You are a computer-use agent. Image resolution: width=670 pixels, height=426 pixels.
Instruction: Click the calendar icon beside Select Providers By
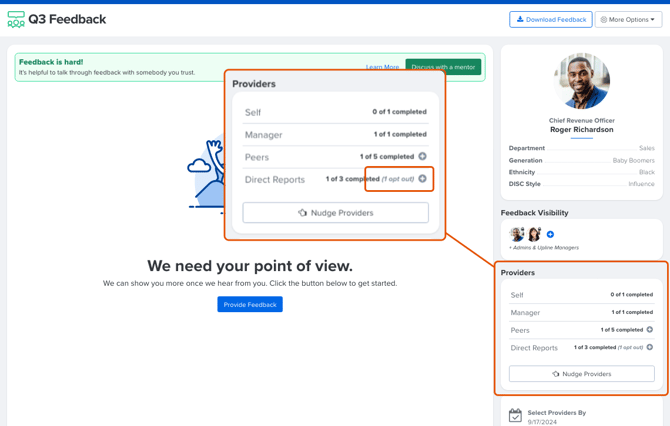(515, 415)
